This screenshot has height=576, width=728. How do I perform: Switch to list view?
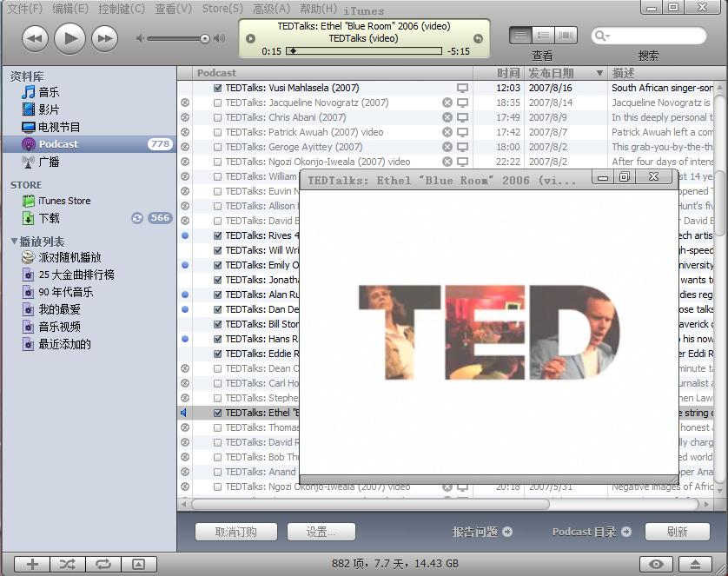click(x=520, y=36)
